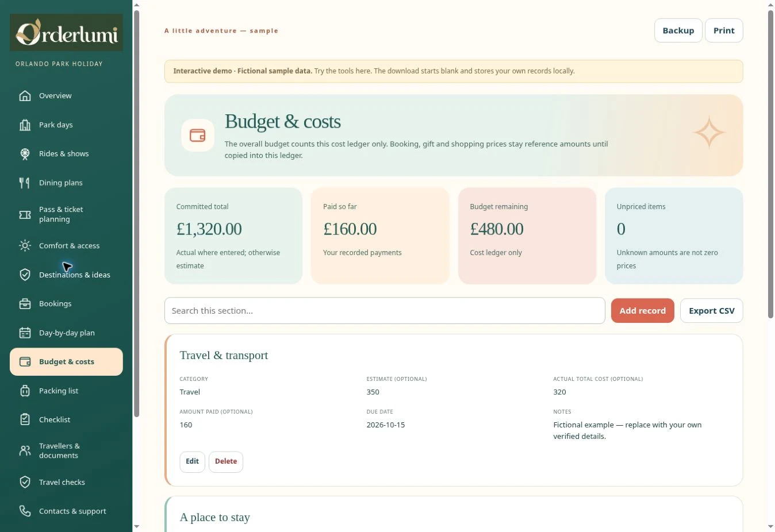Click the due date 2026-10-15
Viewport: 775px width, 532px height.
click(x=386, y=425)
